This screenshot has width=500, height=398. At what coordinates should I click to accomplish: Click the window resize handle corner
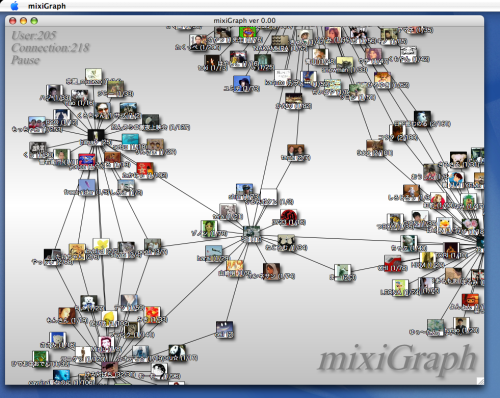pyautogui.click(x=480, y=381)
